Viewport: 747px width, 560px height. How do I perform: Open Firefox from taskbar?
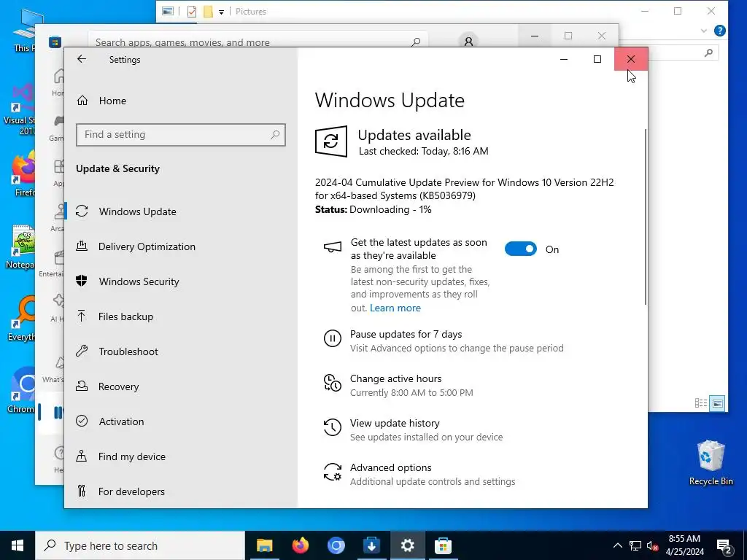click(x=300, y=545)
